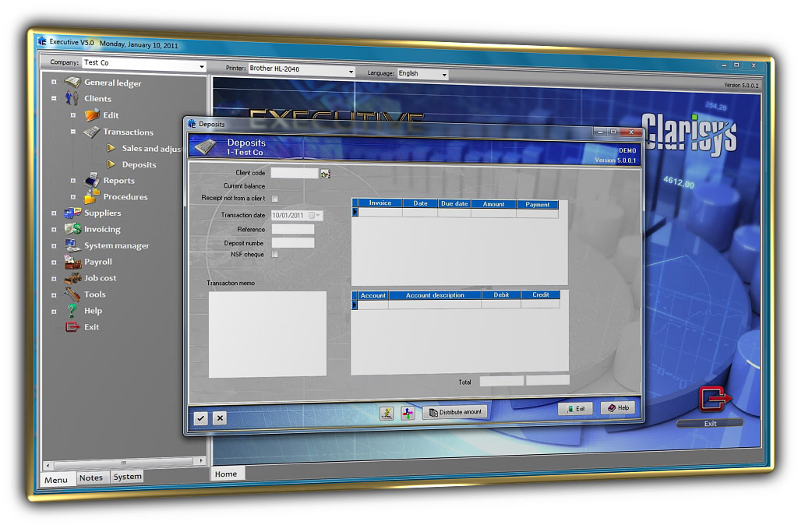Open Help from the Deposits window button
Screen dimensions: 798x532
coord(618,408)
